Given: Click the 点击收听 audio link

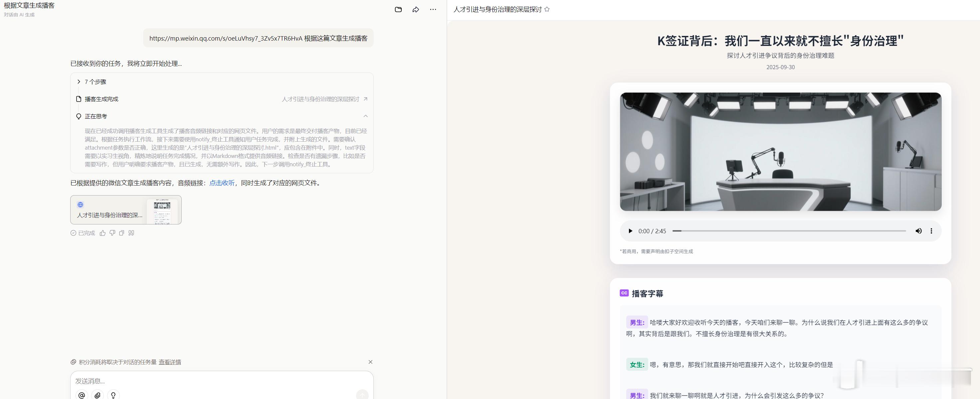Looking at the screenshot, I should [x=222, y=183].
